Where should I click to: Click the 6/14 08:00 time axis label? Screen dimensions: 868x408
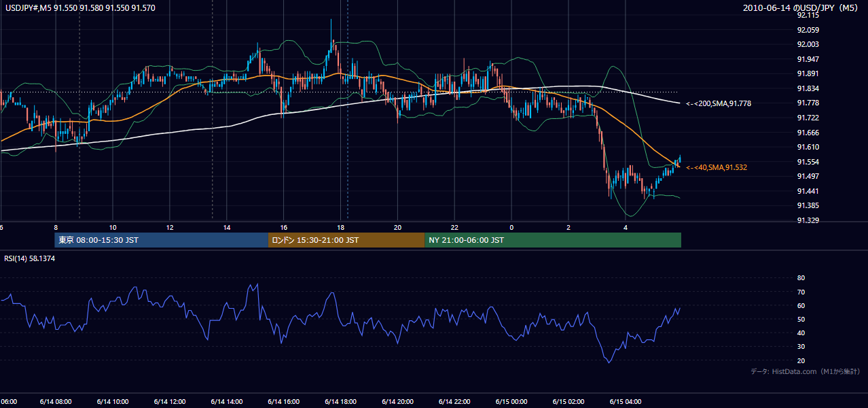(56, 401)
